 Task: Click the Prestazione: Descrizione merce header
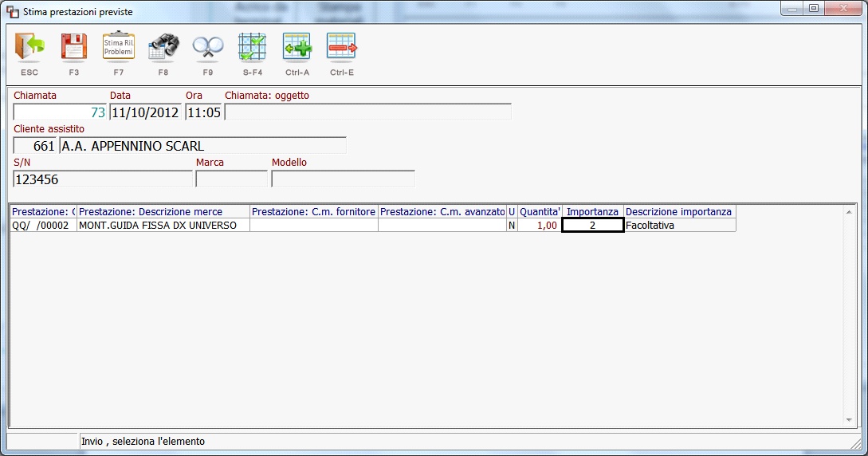[163, 212]
